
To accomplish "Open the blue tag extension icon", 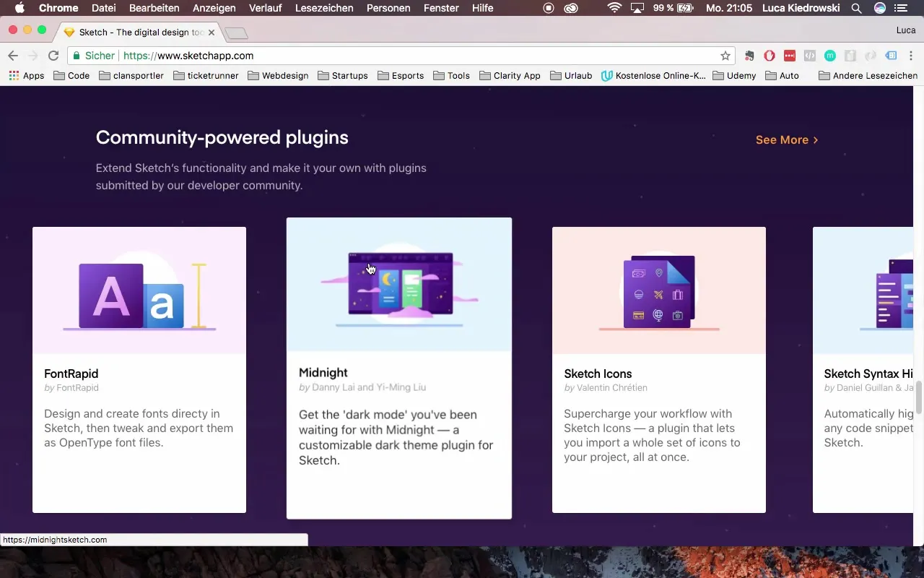I will (x=892, y=56).
